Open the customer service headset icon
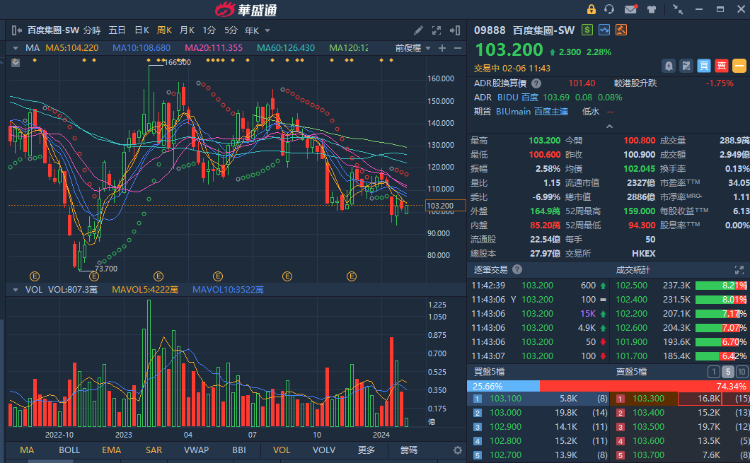 (609, 9)
